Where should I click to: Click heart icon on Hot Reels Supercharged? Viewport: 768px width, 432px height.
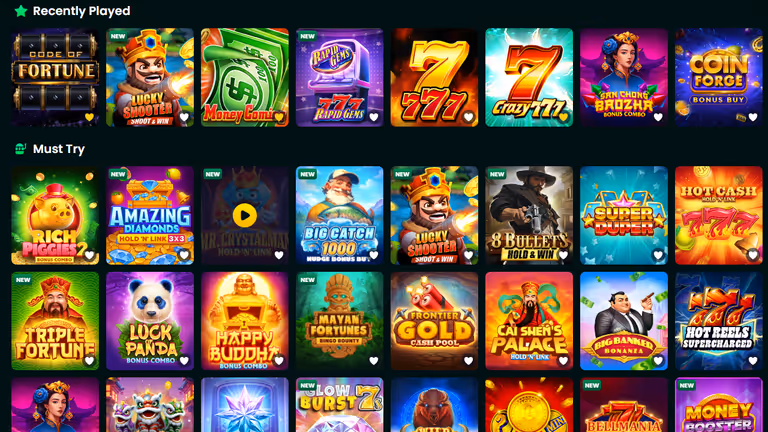(x=753, y=361)
